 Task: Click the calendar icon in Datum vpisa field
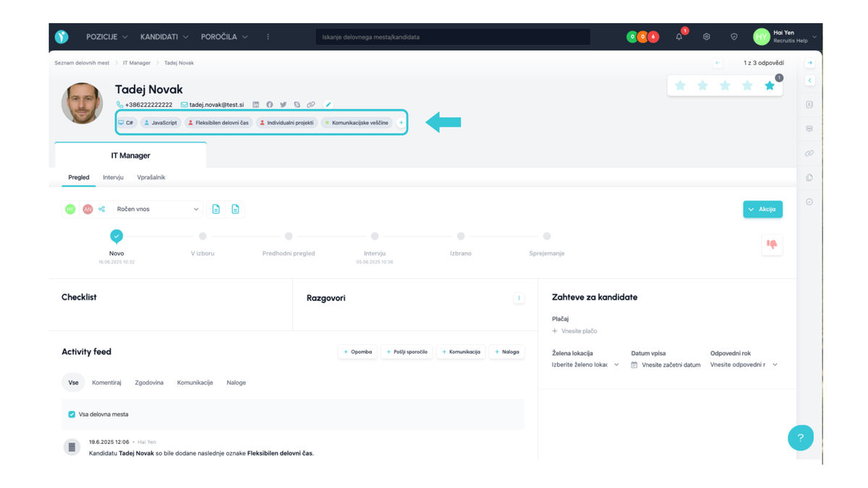634,365
